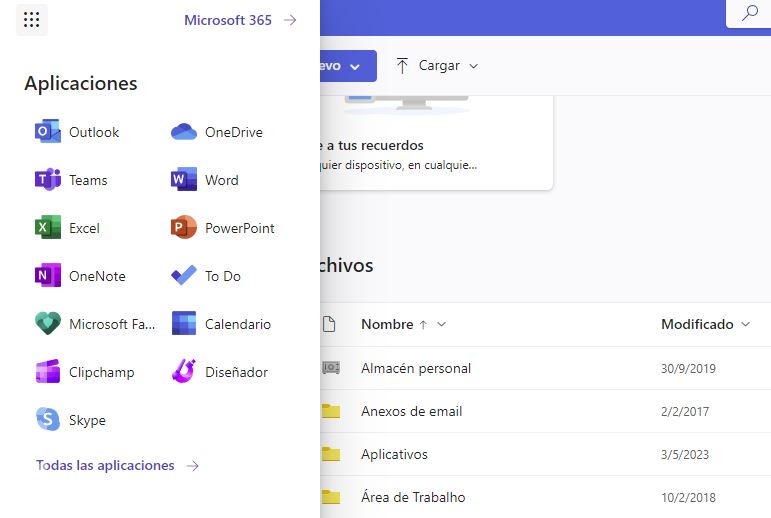Image resolution: width=771 pixels, height=518 pixels.
Task: Open Calendario from the launcher
Action: pos(221,324)
